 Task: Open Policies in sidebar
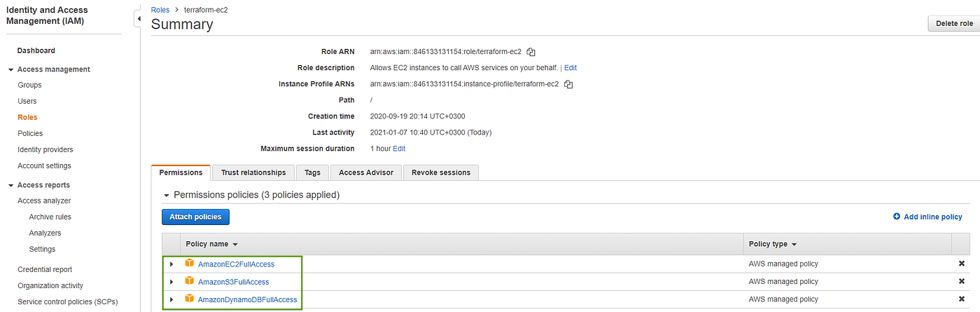pyautogui.click(x=30, y=133)
